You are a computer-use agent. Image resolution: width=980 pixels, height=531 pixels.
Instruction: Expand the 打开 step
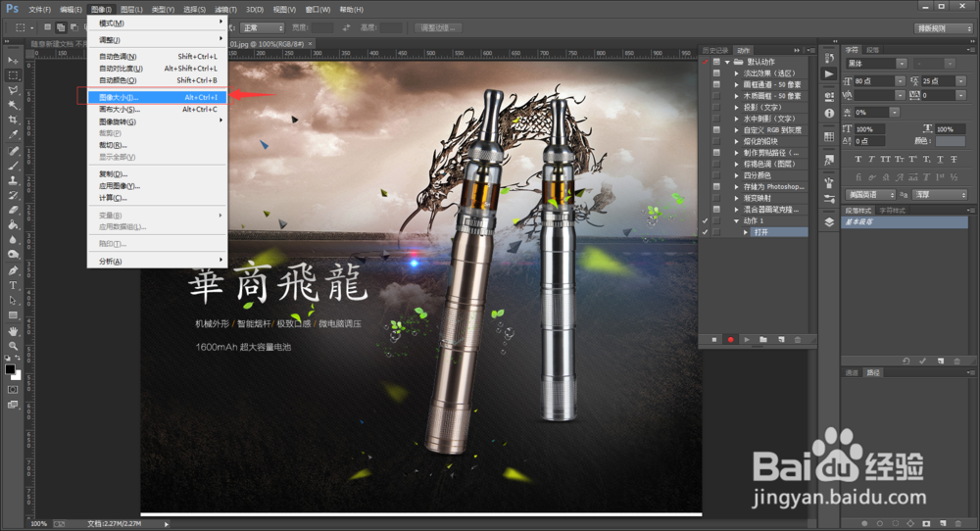pos(745,232)
